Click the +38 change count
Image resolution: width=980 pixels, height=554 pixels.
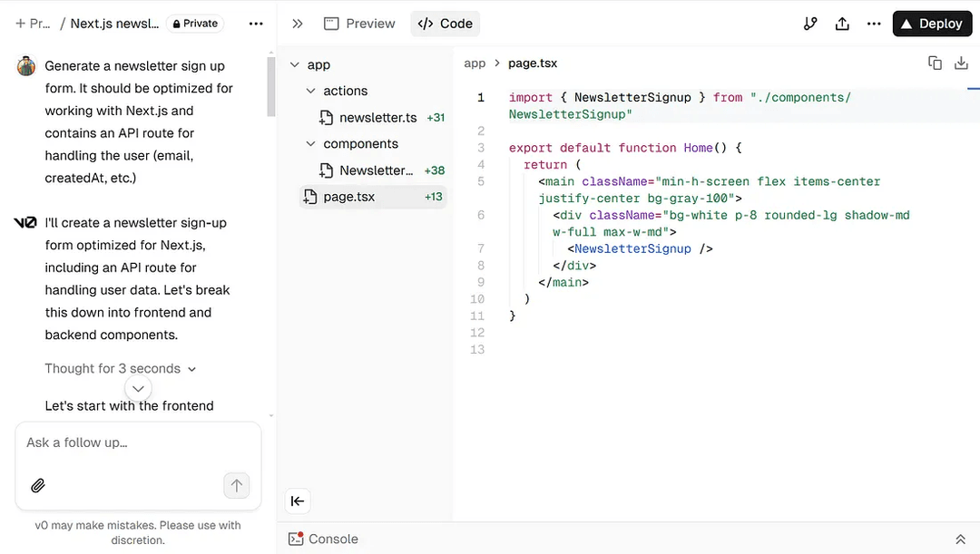click(x=435, y=170)
